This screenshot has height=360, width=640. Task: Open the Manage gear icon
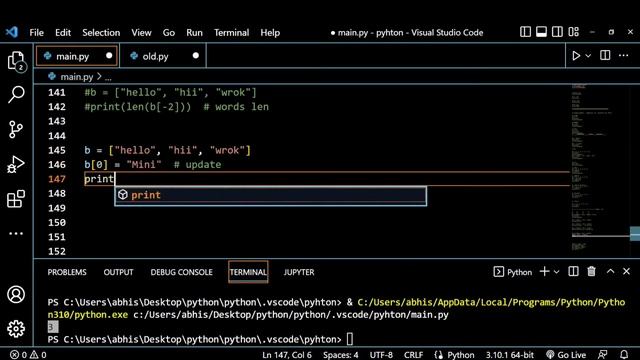[16, 329]
